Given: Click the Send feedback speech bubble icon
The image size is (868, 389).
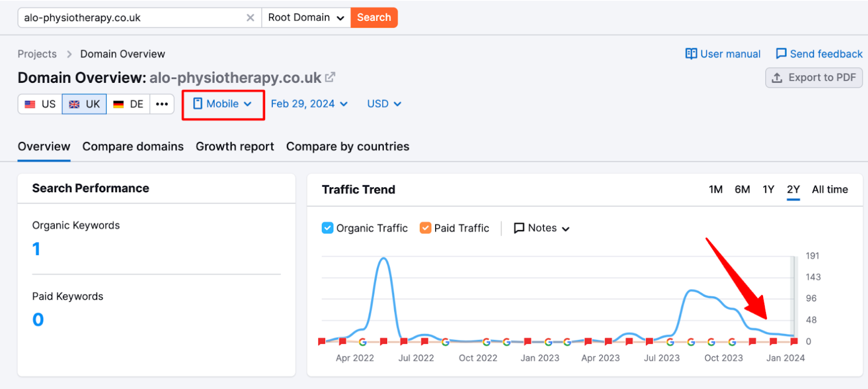Looking at the screenshot, I should (781, 54).
